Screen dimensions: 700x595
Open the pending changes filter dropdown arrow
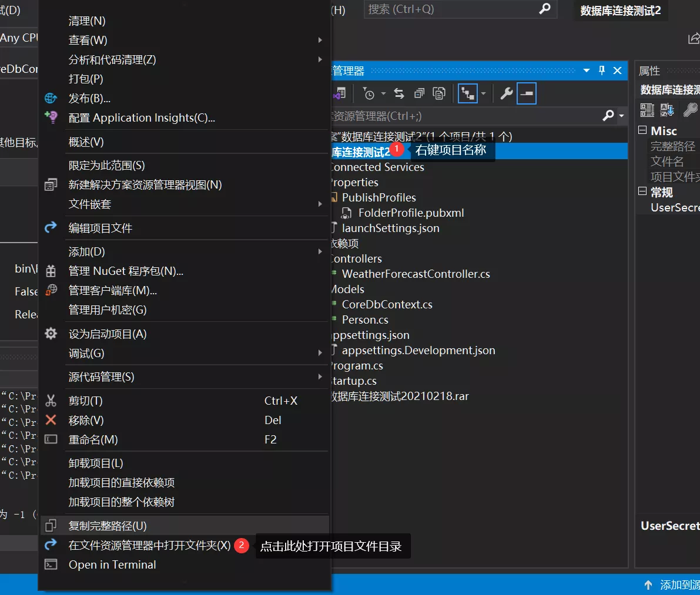click(383, 93)
